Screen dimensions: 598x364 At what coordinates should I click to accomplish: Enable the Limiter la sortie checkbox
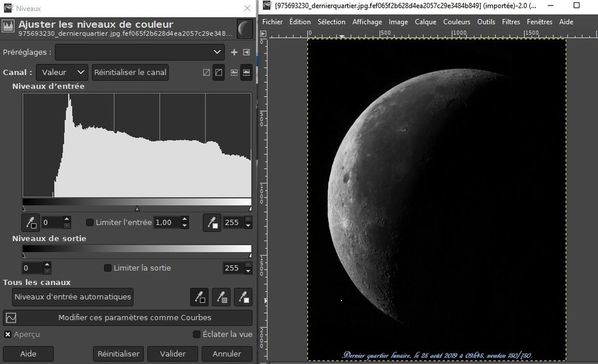pyautogui.click(x=108, y=268)
